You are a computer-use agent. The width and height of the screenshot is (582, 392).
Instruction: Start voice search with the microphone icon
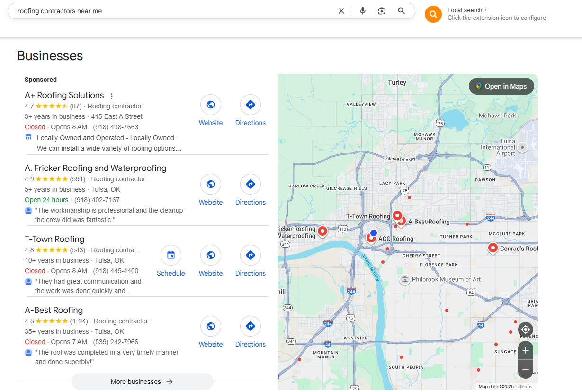[363, 11]
